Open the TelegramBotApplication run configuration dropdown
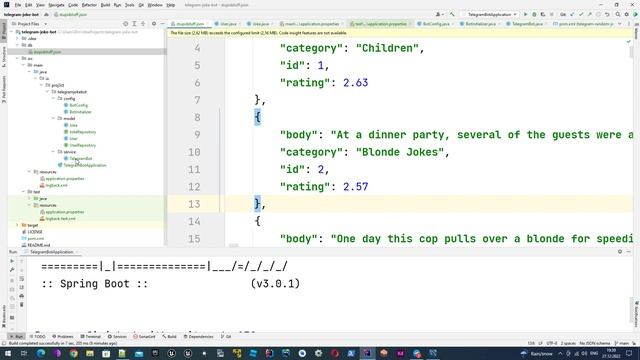This screenshot has width=640, height=360. pyautogui.click(x=490, y=15)
